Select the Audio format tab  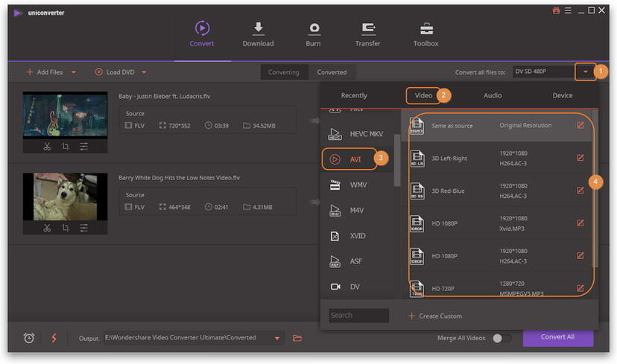(x=493, y=95)
